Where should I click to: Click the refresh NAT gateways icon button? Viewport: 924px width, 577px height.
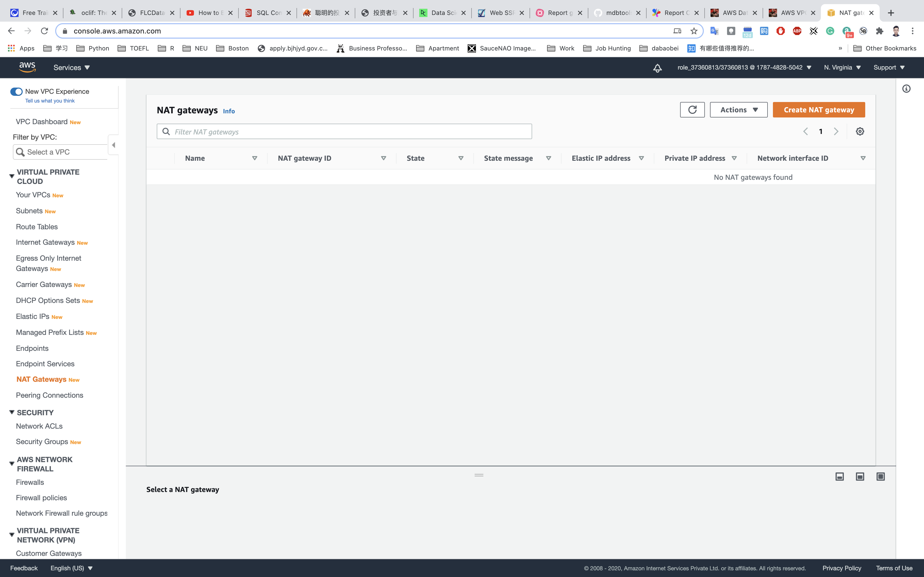pos(692,110)
